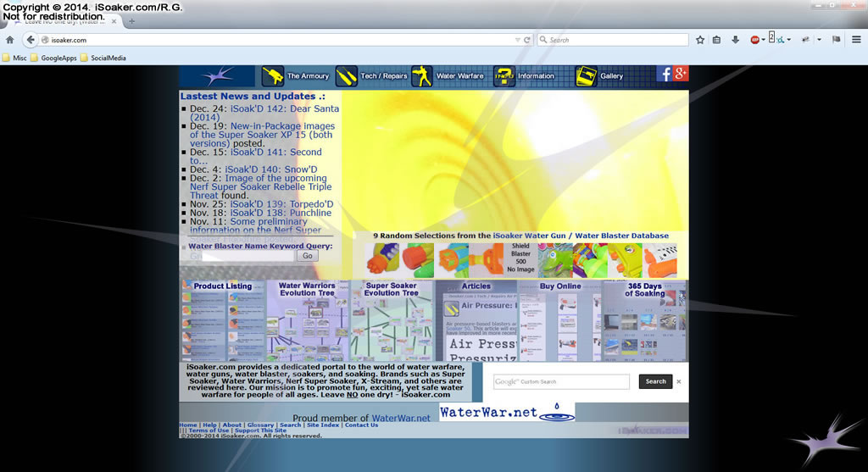Open the address bar history dropdown
The image size is (868, 472).
[x=518, y=40]
